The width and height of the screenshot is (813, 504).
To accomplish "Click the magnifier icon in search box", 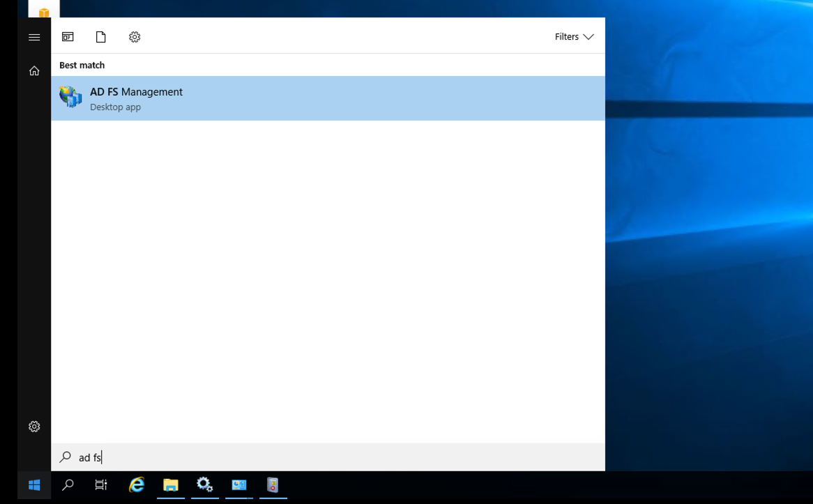I will pyautogui.click(x=66, y=457).
